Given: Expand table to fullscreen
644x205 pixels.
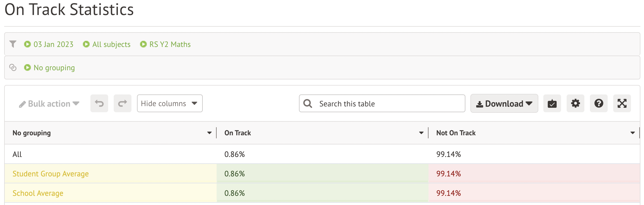Looking at the screenshot, I should pos(622,103).
